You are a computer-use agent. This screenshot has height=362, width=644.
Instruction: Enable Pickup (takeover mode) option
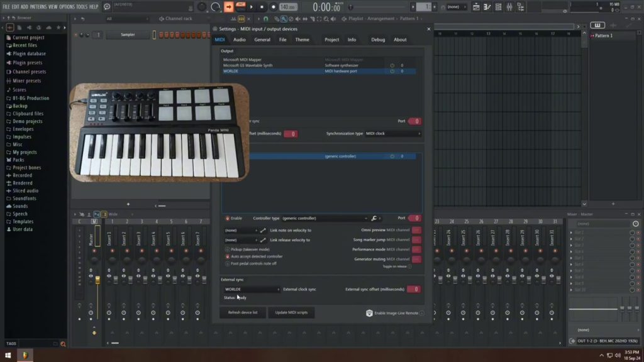228,250
